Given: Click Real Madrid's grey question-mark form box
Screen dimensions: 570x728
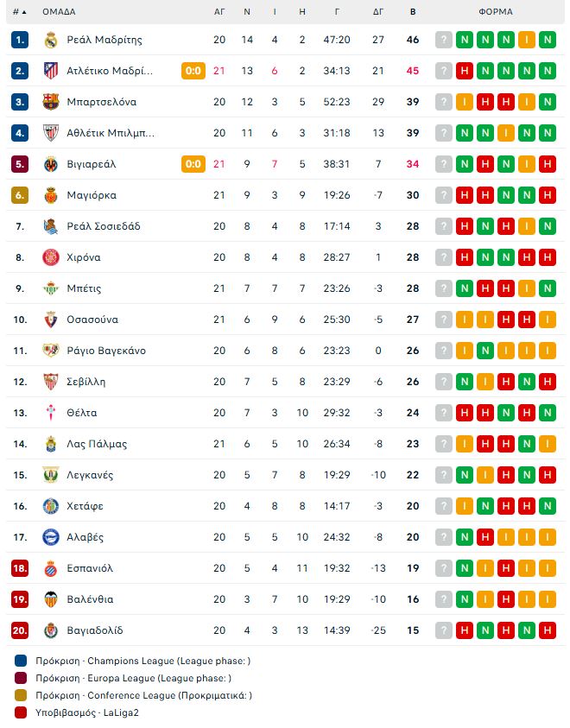Looking at the screenshot, I should pyautogui.click(x=444, y=40).
